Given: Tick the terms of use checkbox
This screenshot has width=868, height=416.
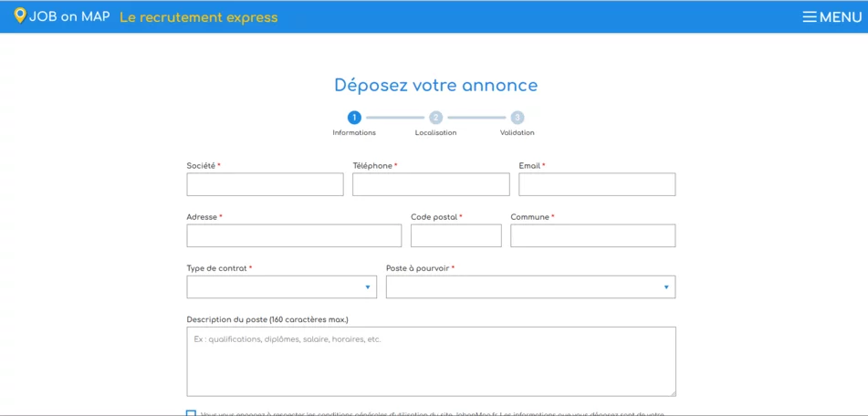Looking at the screenshot, I should (191, 413).
